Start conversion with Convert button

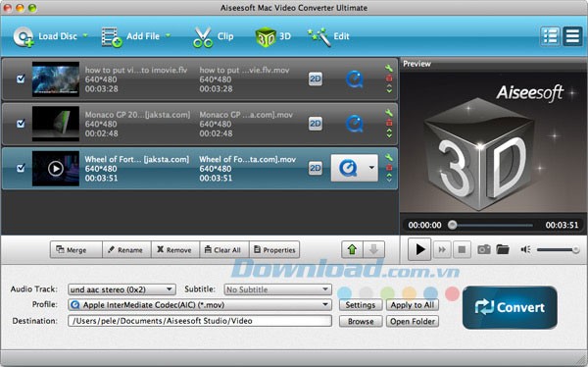(510, 307)
